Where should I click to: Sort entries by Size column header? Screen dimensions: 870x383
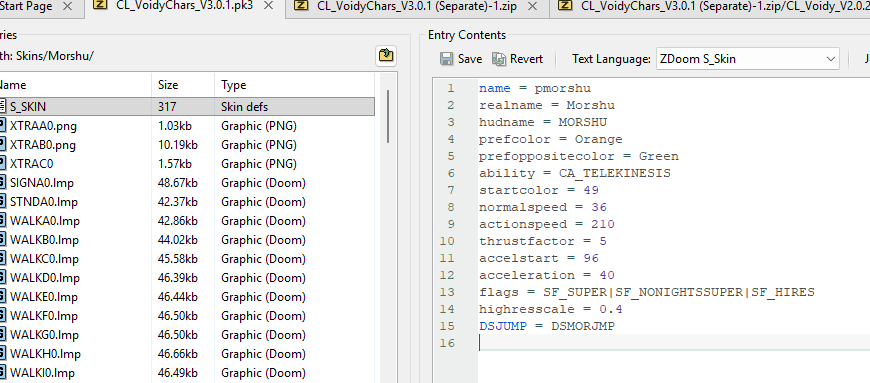tap(183, 85)
